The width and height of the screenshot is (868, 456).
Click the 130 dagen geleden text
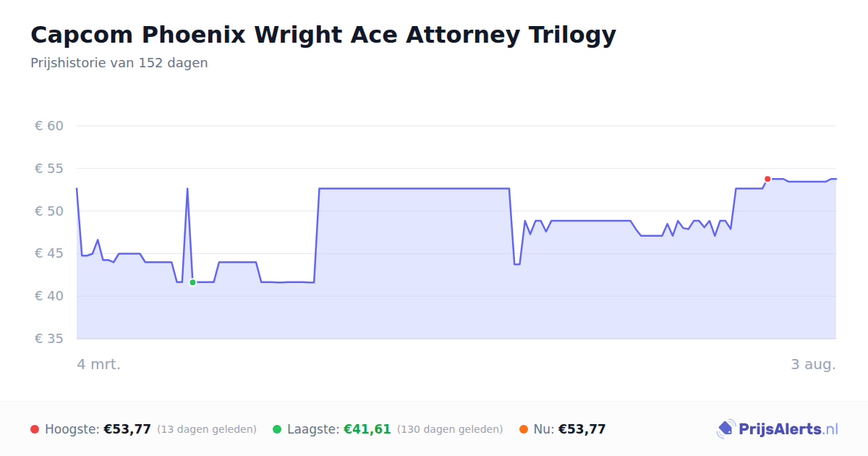(x=450, y=429)
